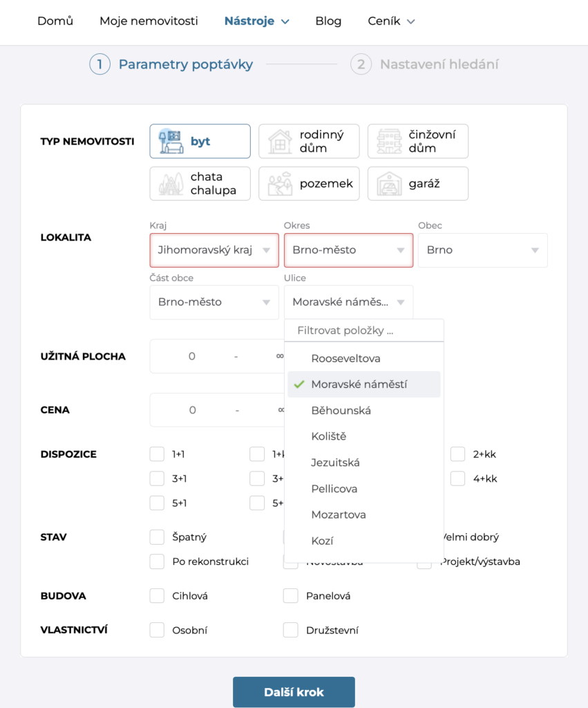Open the Kraj dropdown
The image size is (588, 708).
tap(214, 250)
